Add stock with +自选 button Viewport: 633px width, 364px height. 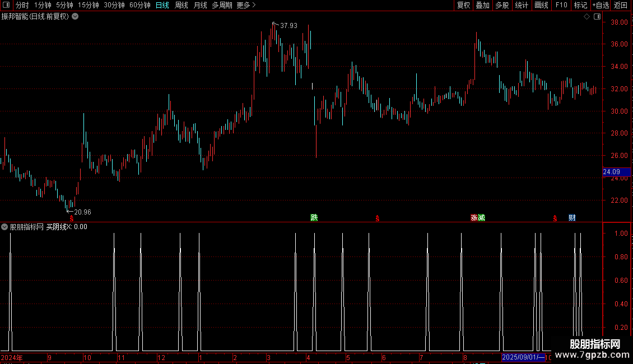coord(601,5)
